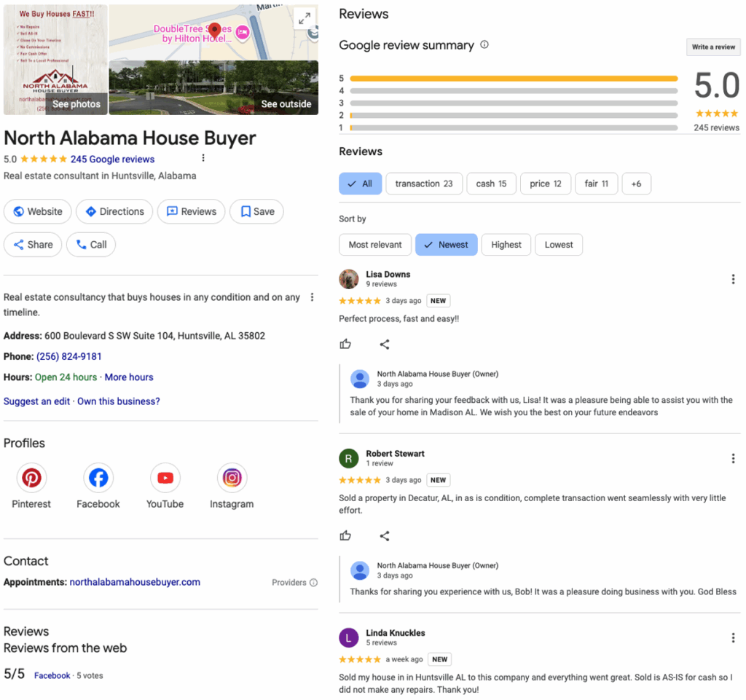
Task: Click the map preview thumbnail
Action: point(213,32)
